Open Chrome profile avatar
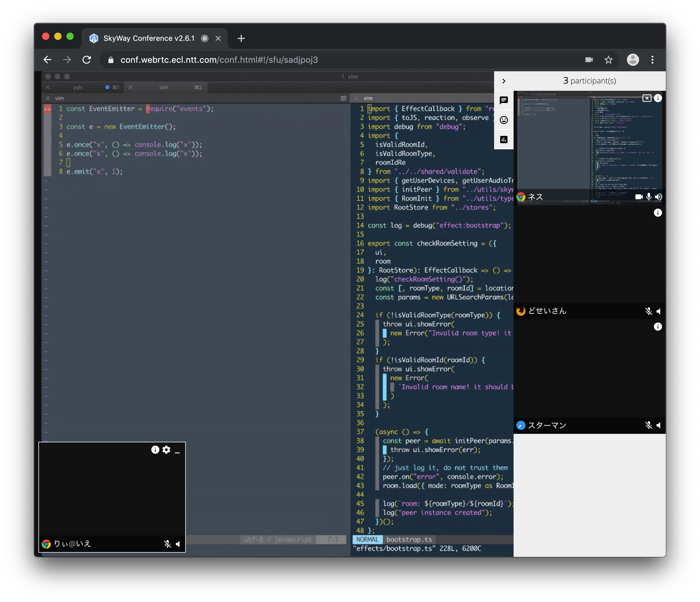 coord(633,60)
